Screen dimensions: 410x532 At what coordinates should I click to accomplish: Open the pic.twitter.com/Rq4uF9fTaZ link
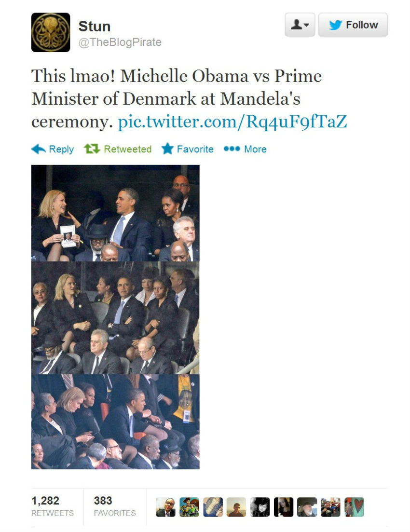[x=232, y=122]
